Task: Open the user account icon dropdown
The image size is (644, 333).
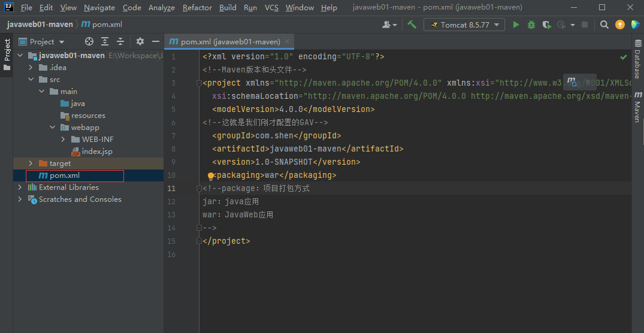Action: tap(389, 25)
